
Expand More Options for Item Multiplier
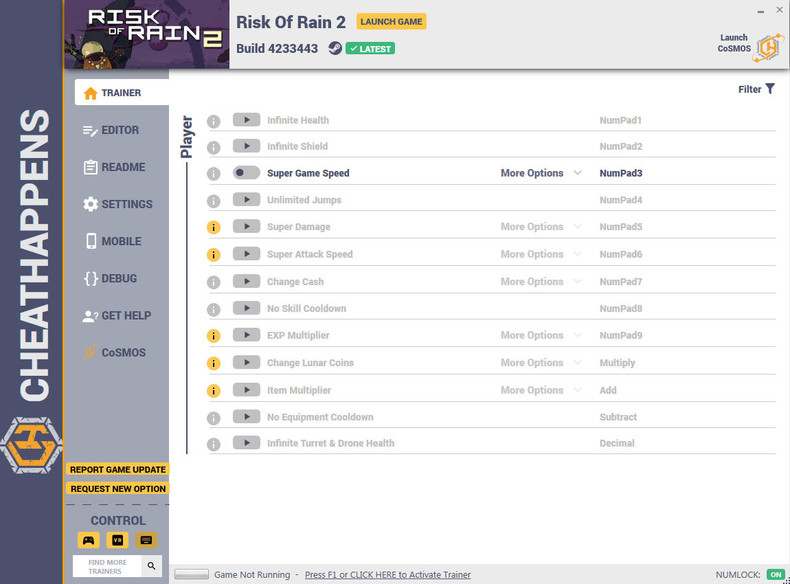coord(541,390)
